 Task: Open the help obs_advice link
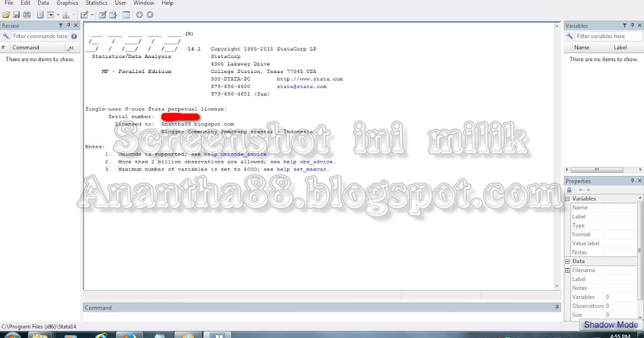click(x=309, y=161)
